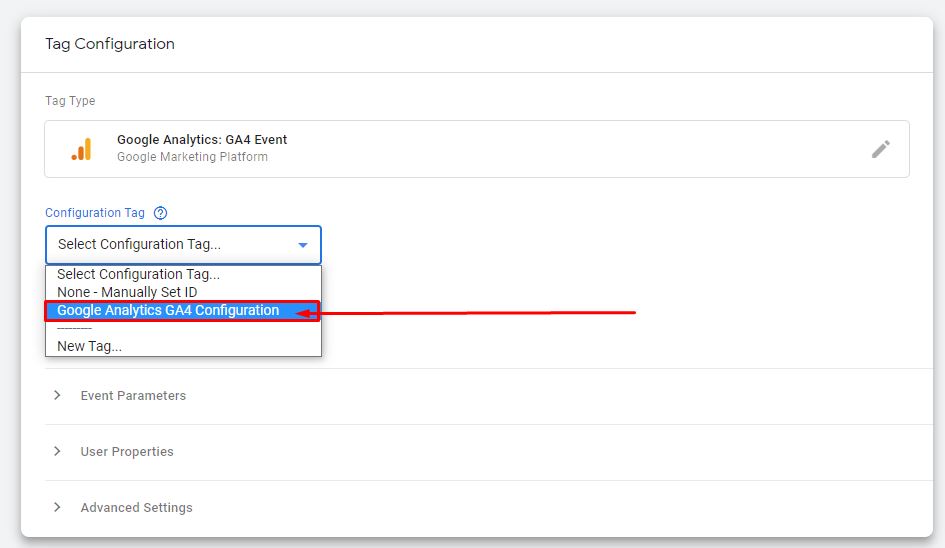Screen dimensions: 945x548
Task: Expand the Advanced Settings chevron
Action: click(x=57, y=508)
